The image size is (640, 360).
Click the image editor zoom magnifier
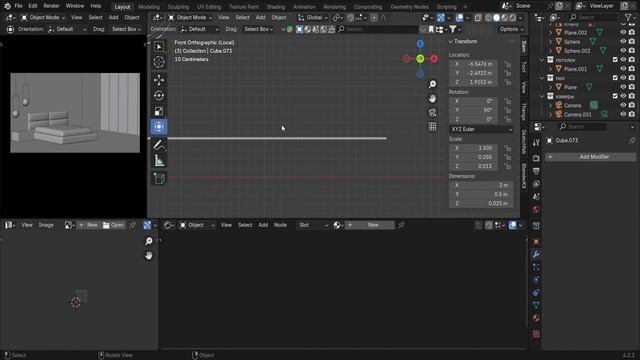[x=149, y=241]
